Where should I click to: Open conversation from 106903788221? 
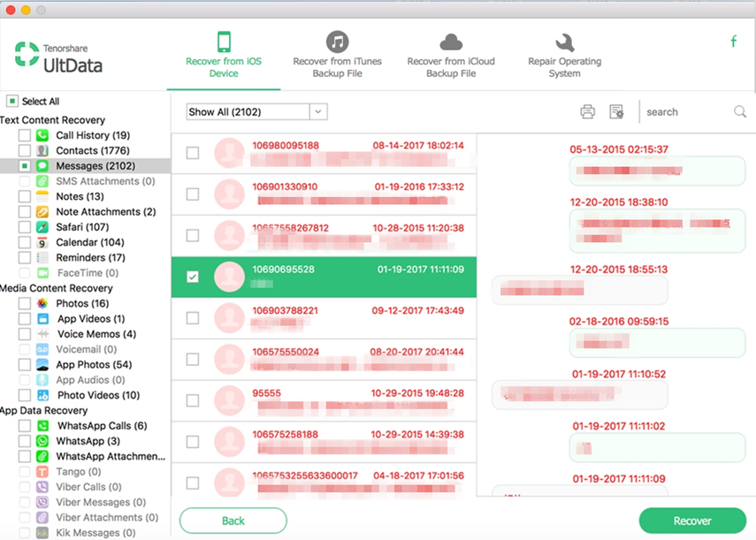[x=324, y=318]
